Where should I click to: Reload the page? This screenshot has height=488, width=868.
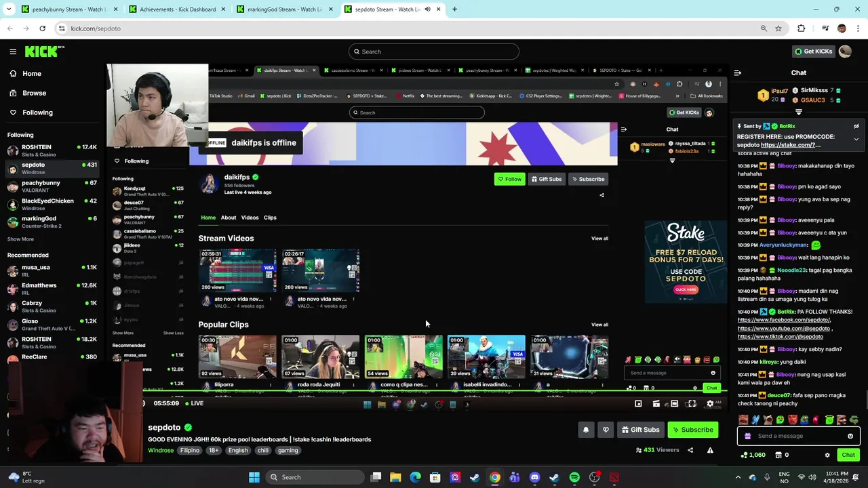[42, 28]
